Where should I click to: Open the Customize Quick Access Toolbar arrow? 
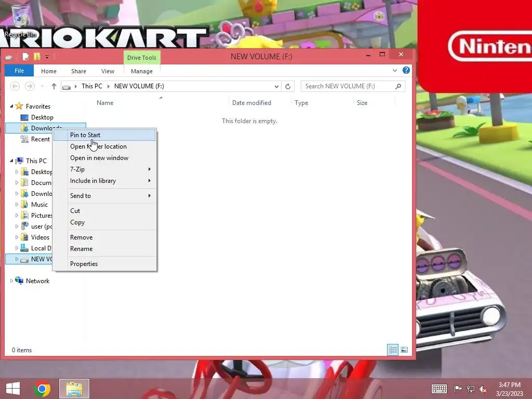47,57
